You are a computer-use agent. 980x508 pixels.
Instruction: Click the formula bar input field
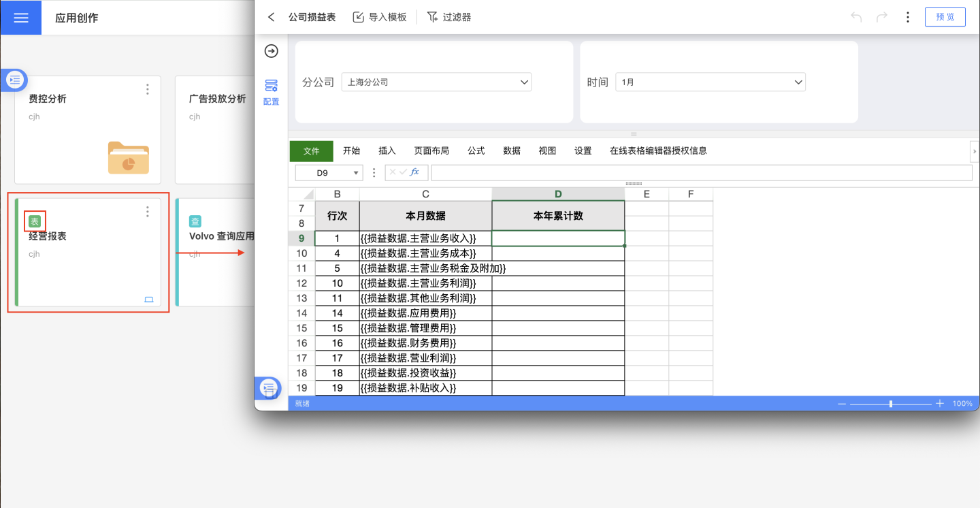tap(701, 173)
